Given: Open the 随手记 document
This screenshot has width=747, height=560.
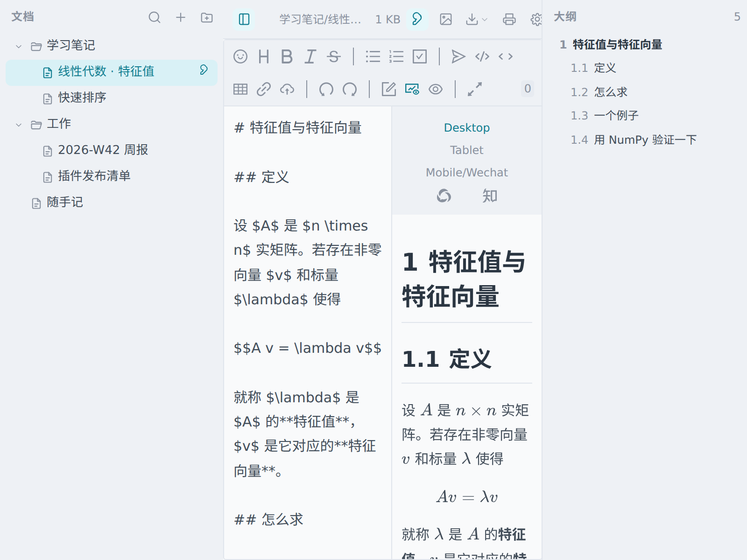Looking at the screenshot, I should [112, 203].
